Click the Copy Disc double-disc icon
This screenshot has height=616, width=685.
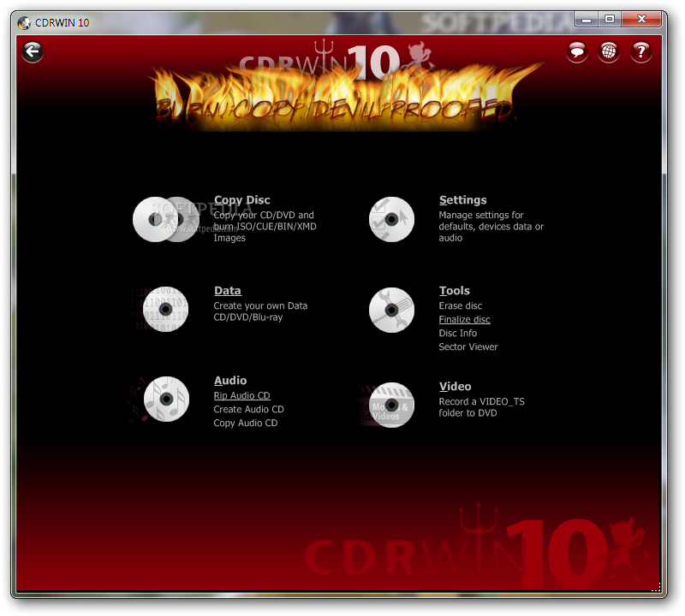pos(166,219)
